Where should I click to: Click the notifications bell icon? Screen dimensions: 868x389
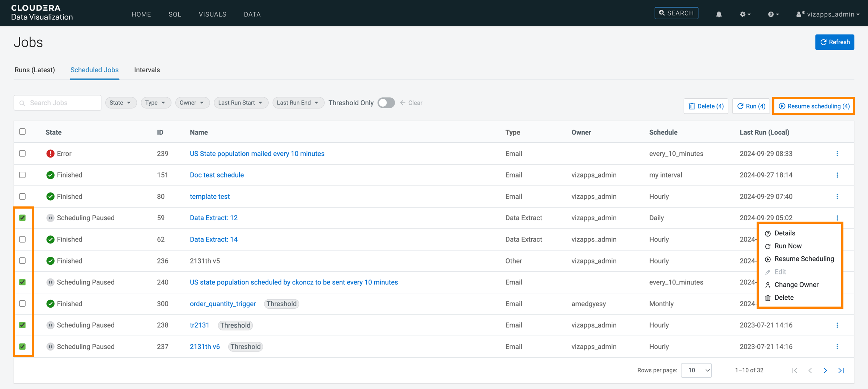(719, 14)
